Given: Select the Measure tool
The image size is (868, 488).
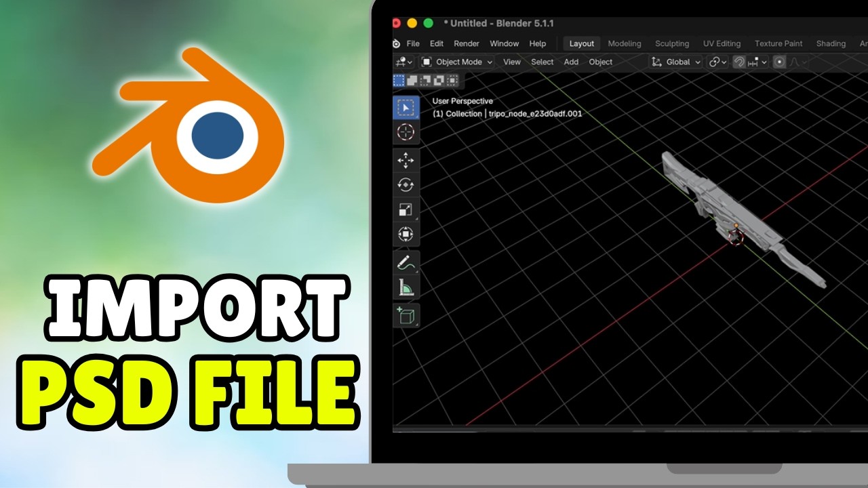Looking at the screenshot, I should pyautogui.click(x=406, y=287).
